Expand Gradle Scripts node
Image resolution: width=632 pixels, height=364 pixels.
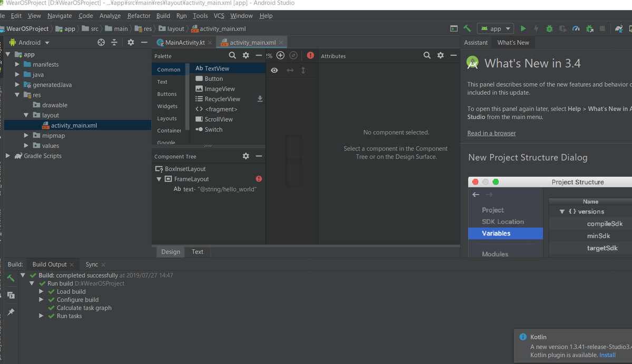pyautogui.click(x=8, y=156)
